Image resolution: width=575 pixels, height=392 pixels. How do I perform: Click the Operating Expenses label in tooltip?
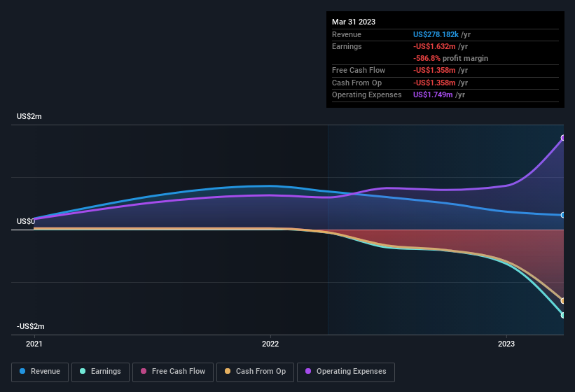coord(367,94)
